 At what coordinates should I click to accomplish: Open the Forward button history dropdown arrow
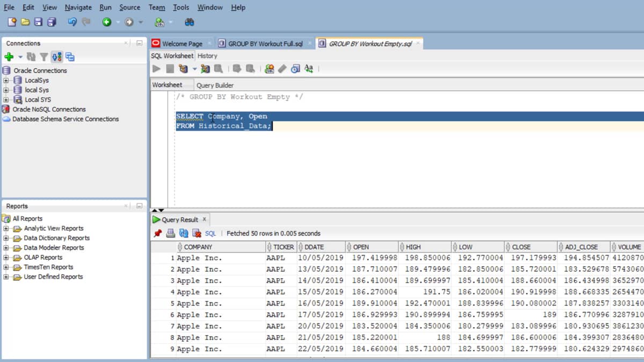(x=141, y=22)
